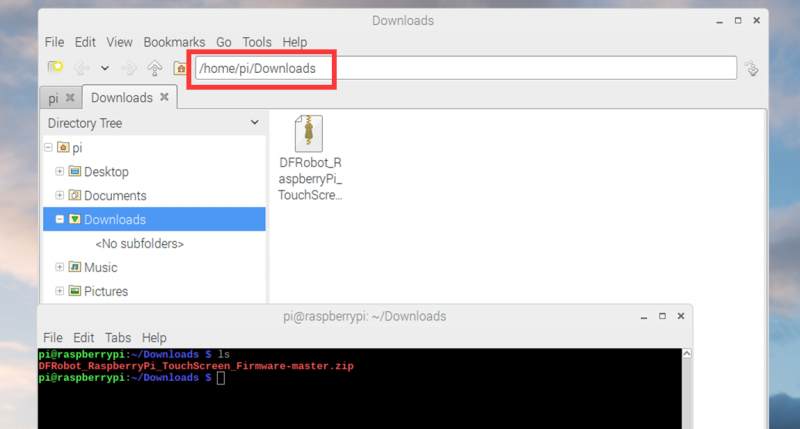
Task: Click the red zip filename in terminal output
Action: coord(196,366)
